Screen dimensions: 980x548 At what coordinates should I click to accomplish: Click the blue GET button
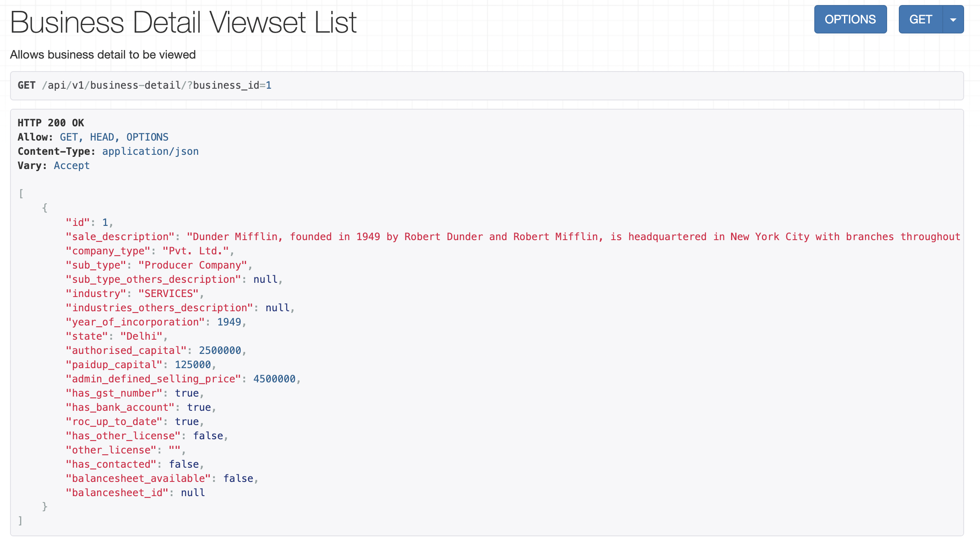tap(920, 19)
